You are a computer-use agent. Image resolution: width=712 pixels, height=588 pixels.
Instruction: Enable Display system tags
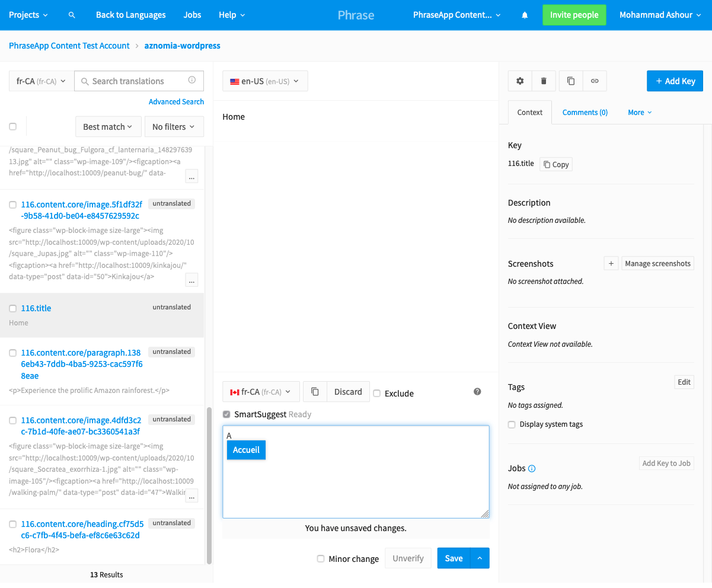(x=511, y=424)
